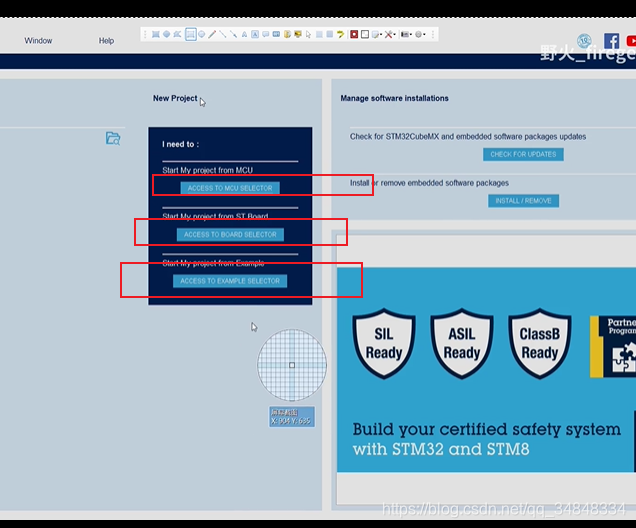Viewport: 636px width, 528px height.
Task: Click 'I need to :' label
Action: (x=180, y=144)
